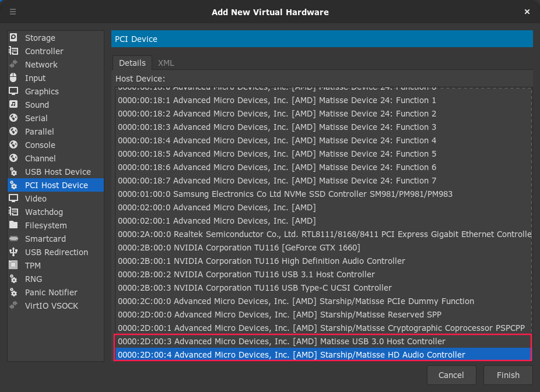Select Storage hardware type label

40,38
